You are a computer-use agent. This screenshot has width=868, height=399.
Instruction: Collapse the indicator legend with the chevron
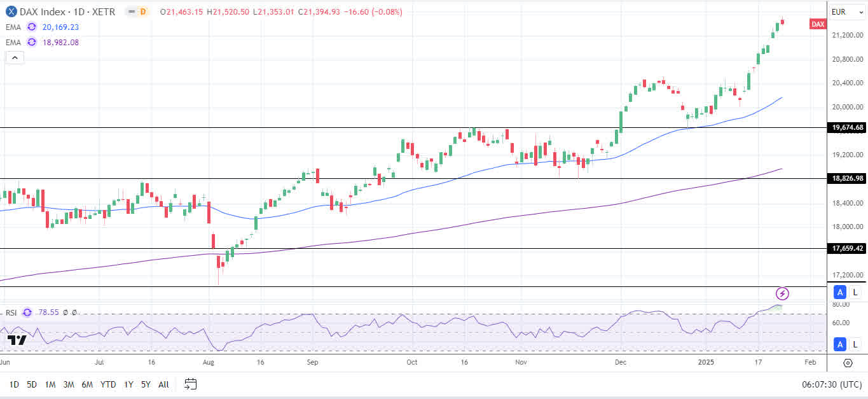pyautogui.click(x=15, y=57)
